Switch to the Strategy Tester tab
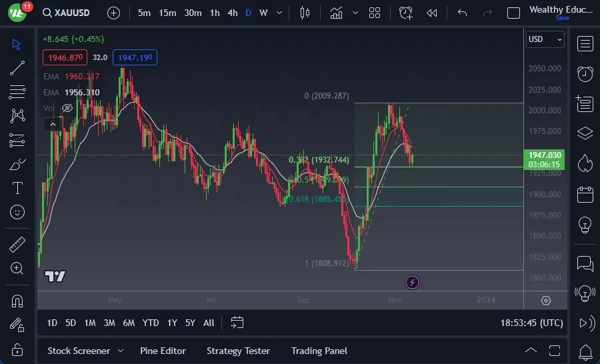Screen dimensions: 600x364 tap(238, 351)
